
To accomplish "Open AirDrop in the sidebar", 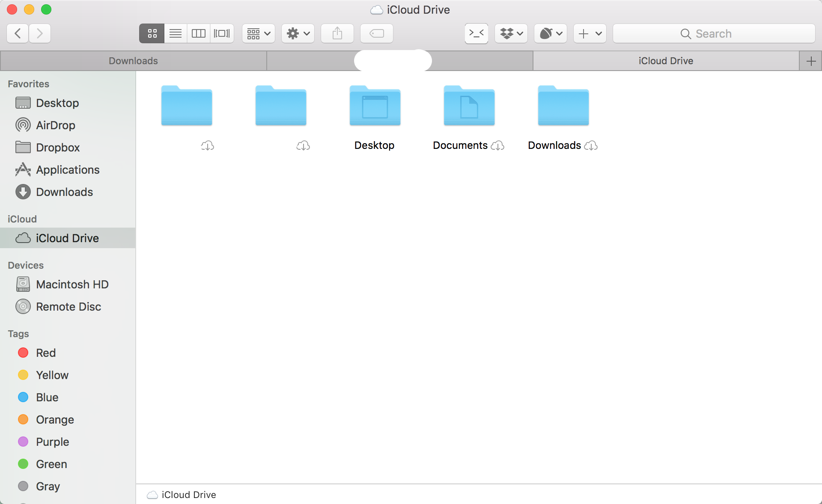I will click(x=68, y=125).
